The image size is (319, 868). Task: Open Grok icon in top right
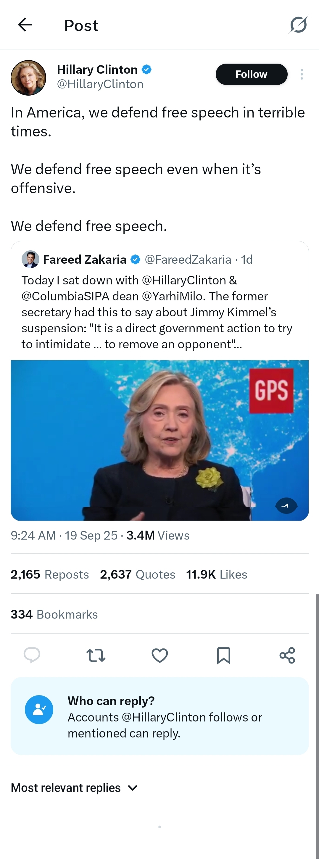[298, 25]
